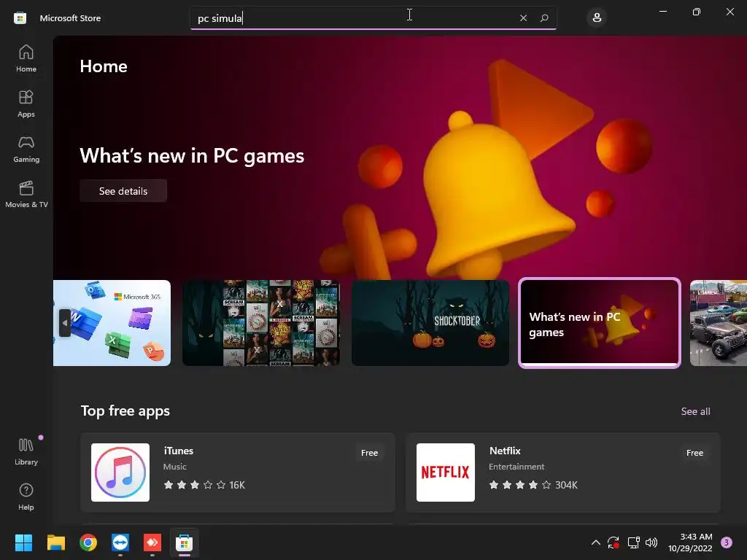Select the Microsoft 365 carousel thumbnail
Screen dimensions: 747x560
pos(112,323)
